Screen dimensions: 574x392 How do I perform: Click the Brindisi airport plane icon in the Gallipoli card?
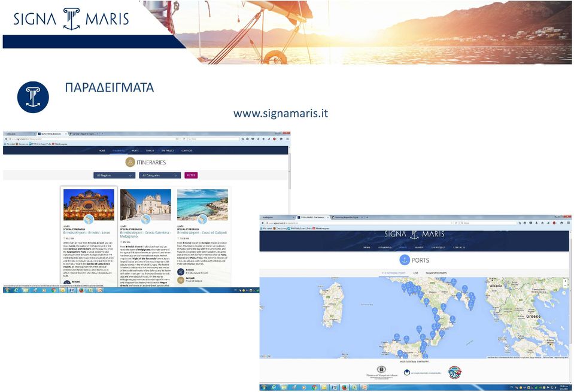181,272
